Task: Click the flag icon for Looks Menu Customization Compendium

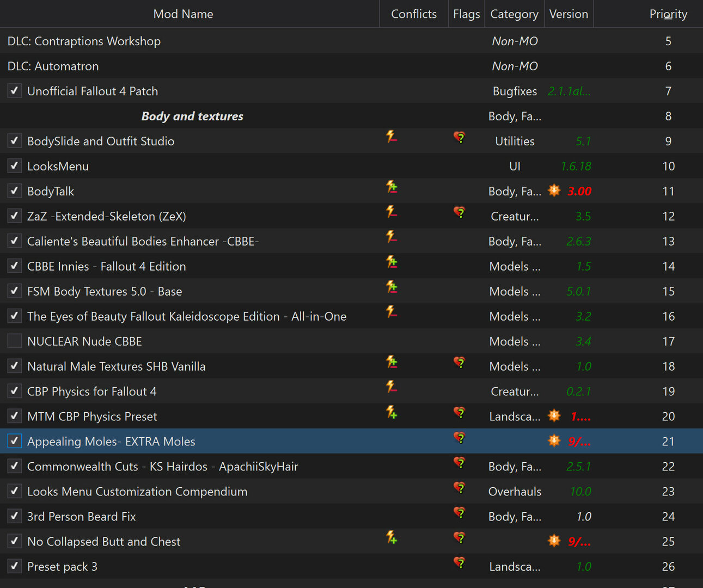Action: pos(460,488)
